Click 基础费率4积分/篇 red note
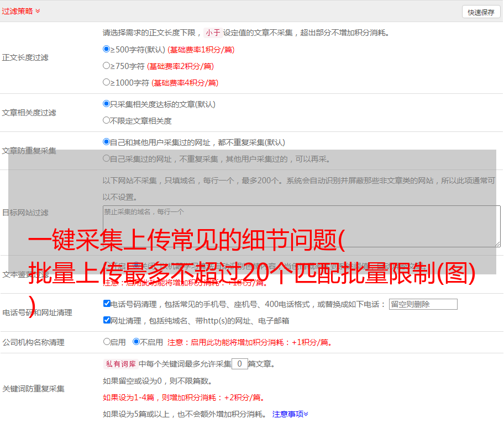The width and height of the screenshot is (504, 424). pyautogui.click(x=185, y=83)
